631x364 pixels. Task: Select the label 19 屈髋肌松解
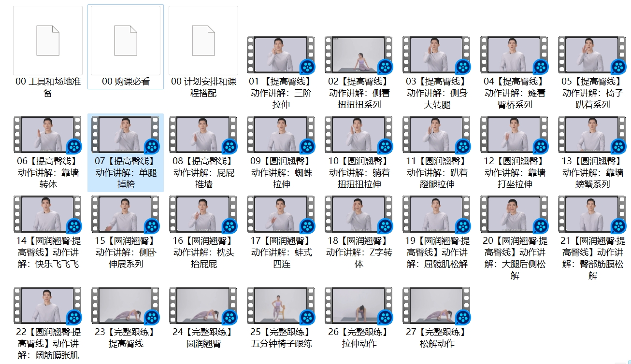[436, 252]
